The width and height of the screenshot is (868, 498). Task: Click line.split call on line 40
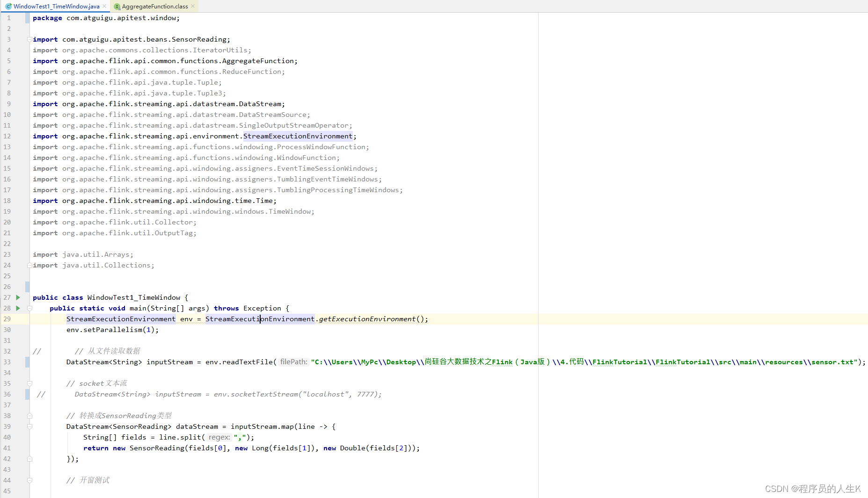point(180,437)
